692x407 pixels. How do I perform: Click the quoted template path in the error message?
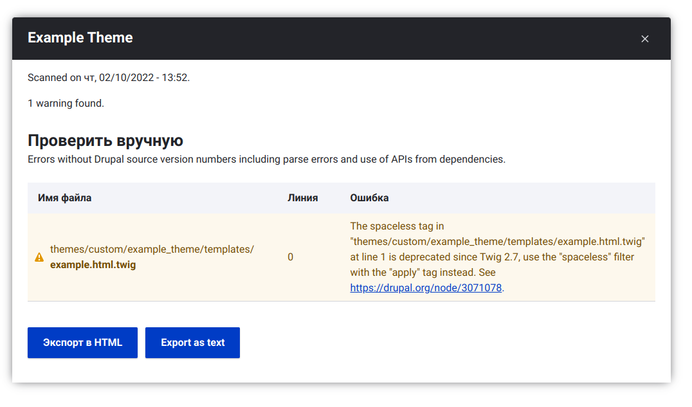point(498,242)
